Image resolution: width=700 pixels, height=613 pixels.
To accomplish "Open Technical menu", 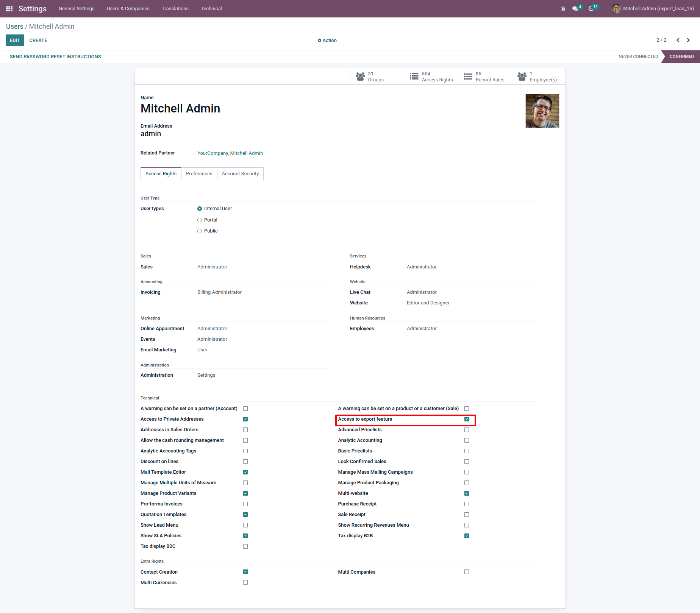I will click(211, 8).
